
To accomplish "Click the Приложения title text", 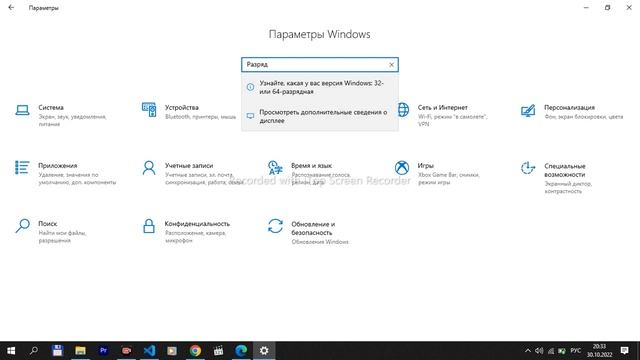I will click(58, 165).
